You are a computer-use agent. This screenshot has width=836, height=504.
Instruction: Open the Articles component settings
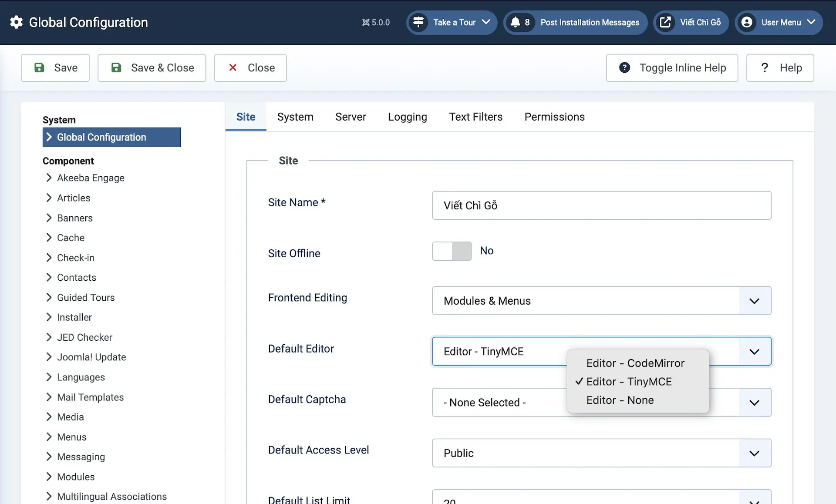[74, 198]
